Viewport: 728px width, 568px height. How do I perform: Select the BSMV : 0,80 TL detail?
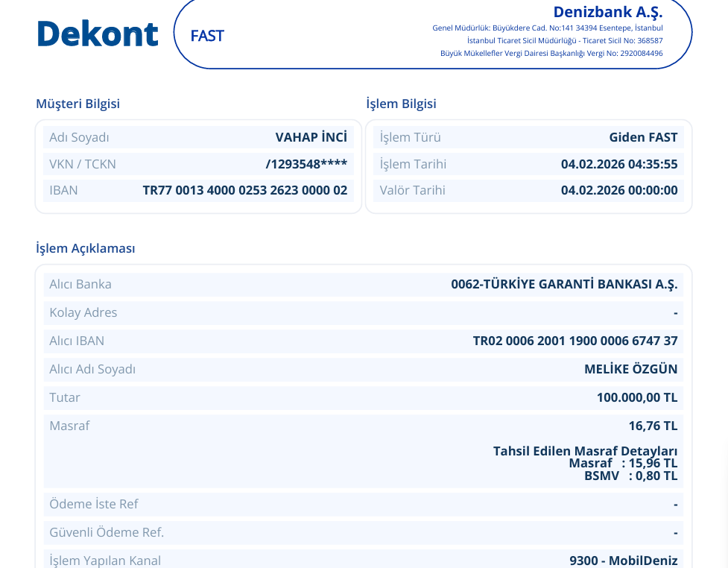631,476
